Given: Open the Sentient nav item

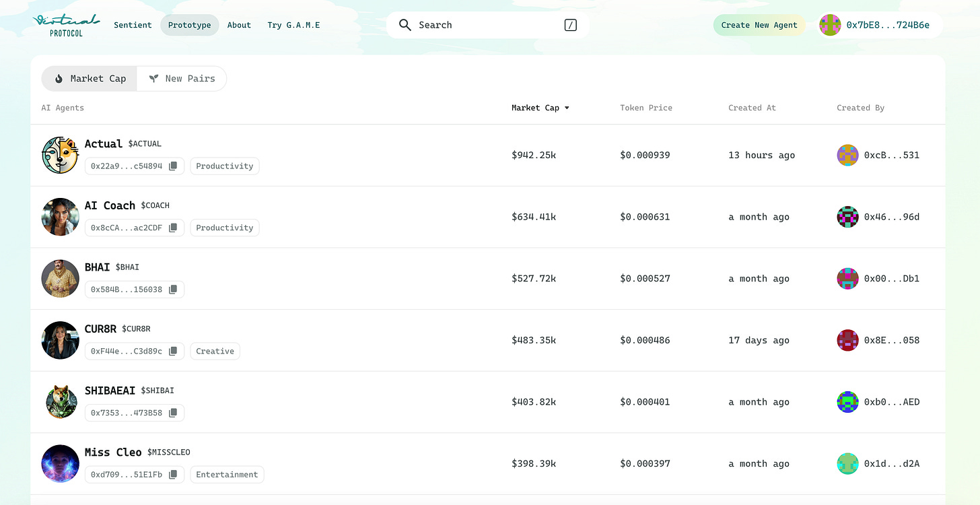Looking at the screenshot, I should point(133,25).
